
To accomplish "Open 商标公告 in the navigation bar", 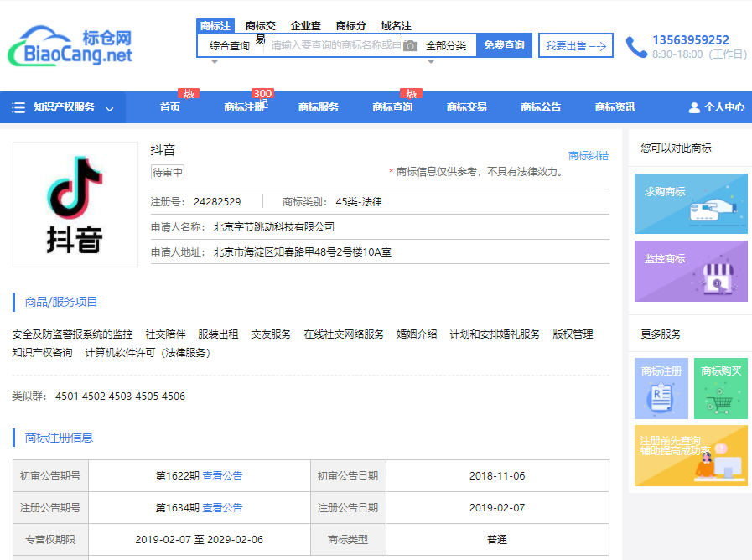I will (x=541, y=107).
